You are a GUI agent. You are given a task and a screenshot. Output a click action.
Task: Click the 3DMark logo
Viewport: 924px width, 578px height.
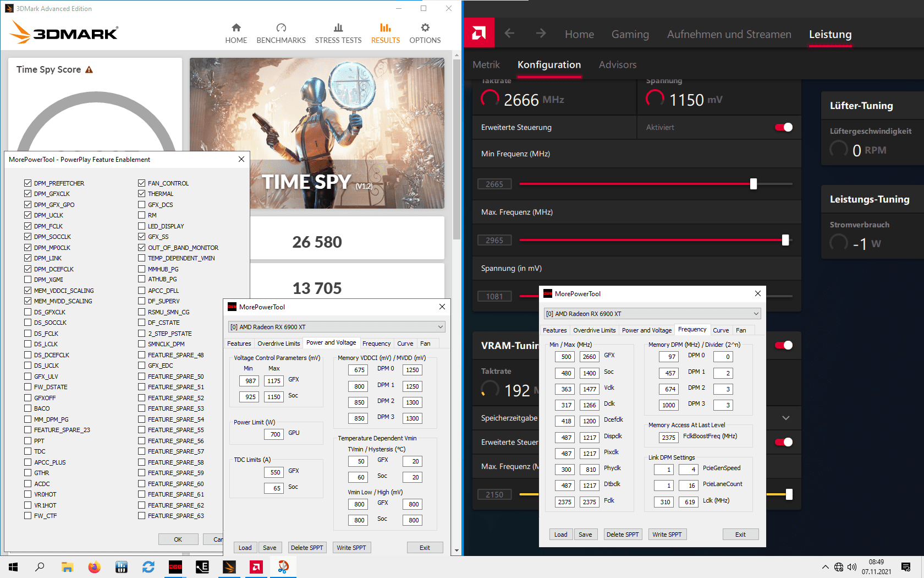coord(64,32)
